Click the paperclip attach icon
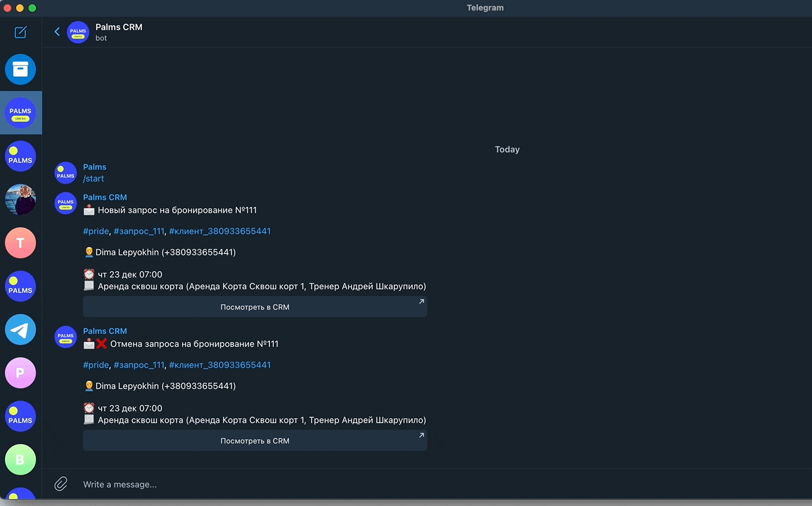This screenshot has height=506, width=812. pyautogui.click(x=61, y=484)
